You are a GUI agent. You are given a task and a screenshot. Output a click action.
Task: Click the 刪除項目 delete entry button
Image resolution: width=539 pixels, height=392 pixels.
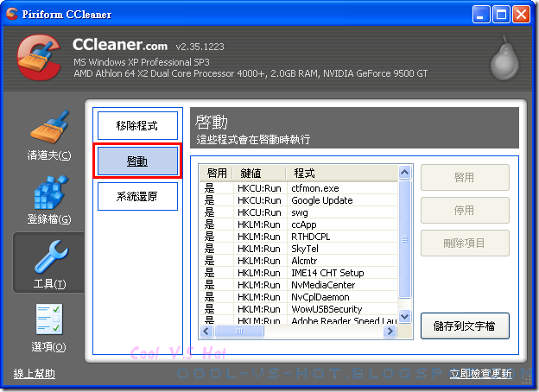[465, 243]
